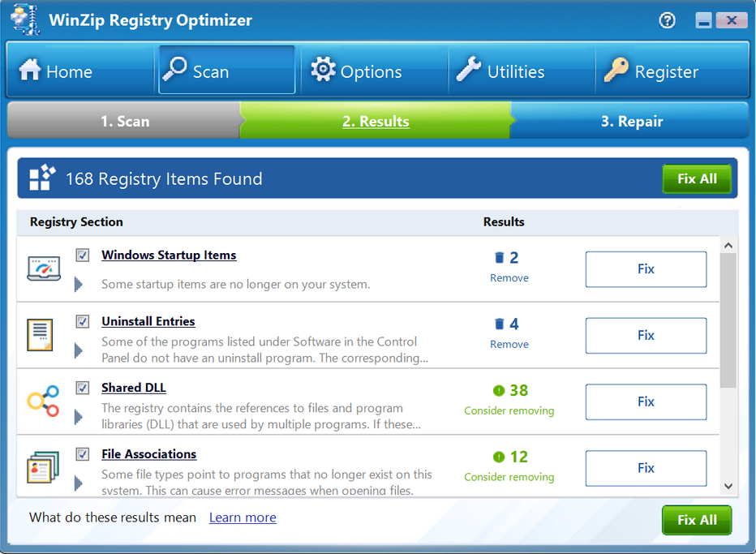Go to the Home tab
The width and height of the screenshot is (756, 554).
tap(79, 71)
